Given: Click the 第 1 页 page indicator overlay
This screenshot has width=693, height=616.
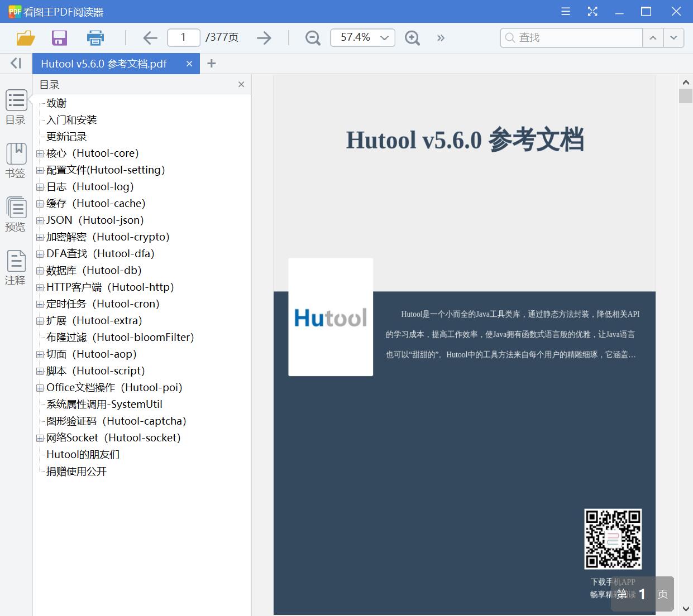Looking at the screenshot, I should pos(642,594).
